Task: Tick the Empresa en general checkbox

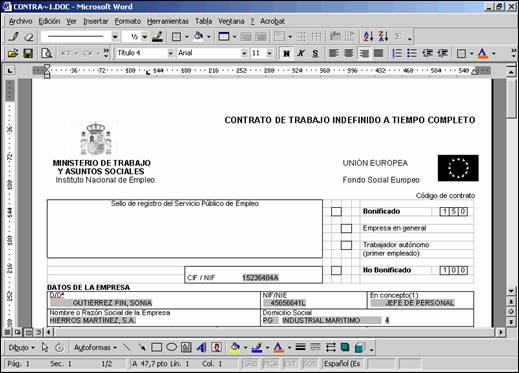Action: pyautogui.click(x=346, y=228)
